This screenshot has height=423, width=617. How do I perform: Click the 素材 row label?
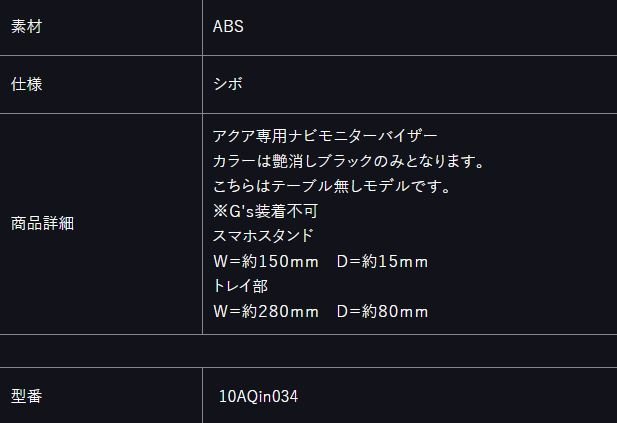tap(26, 27)
